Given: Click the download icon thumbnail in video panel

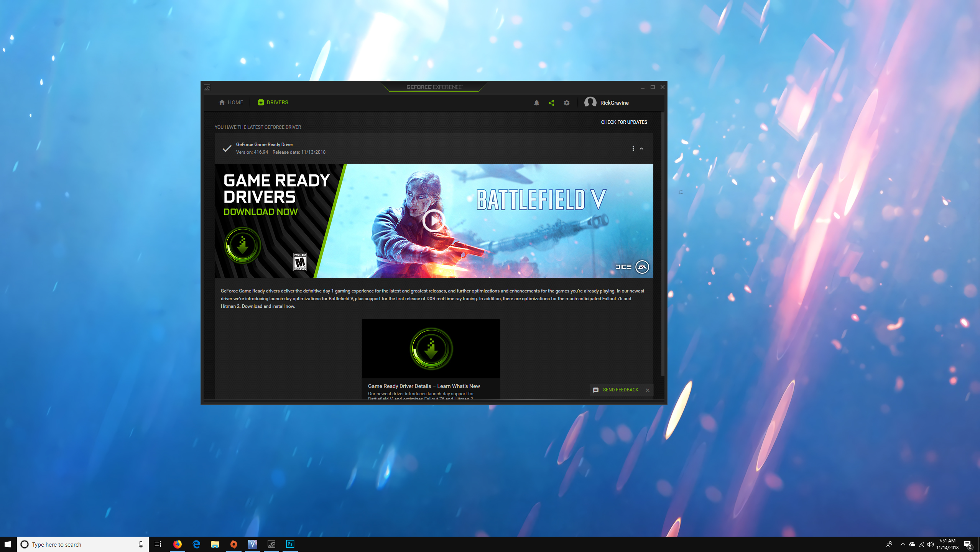Looking at the screenshot, I should (x=431, y=349).
